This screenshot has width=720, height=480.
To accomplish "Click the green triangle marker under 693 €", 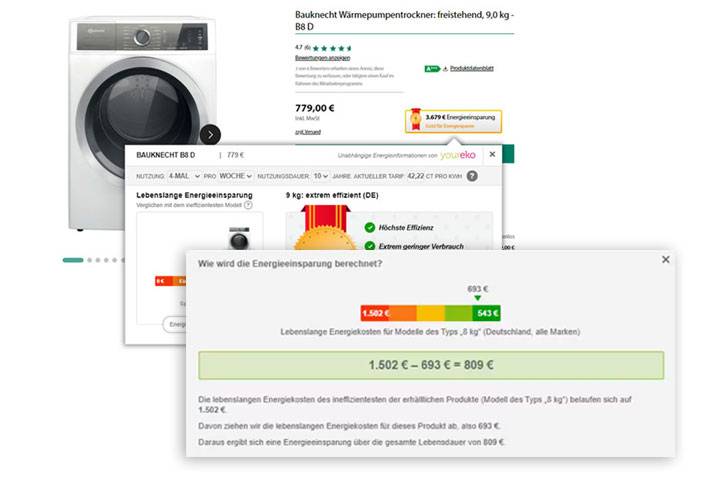I will tap(478, 298).
